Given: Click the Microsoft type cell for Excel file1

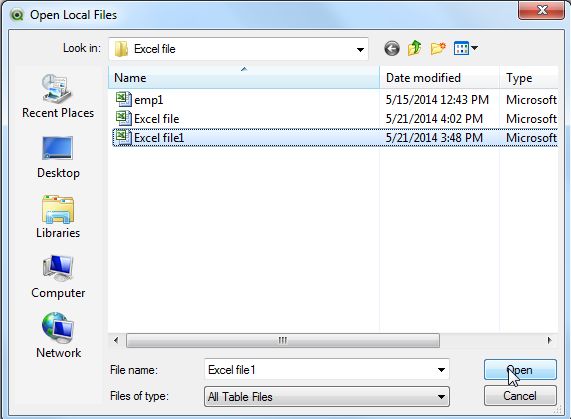Looking at the screenshot, I should point(531,138).
